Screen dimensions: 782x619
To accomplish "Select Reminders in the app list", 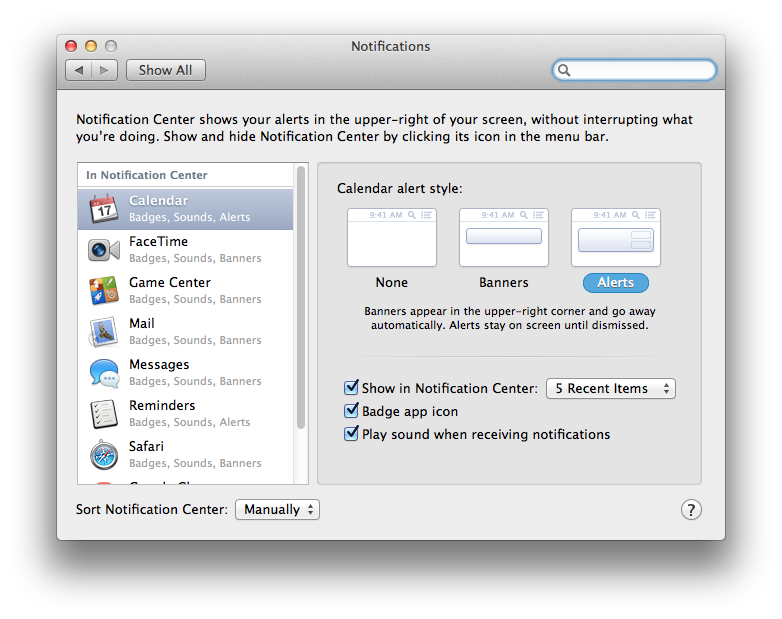I will point(186,413).
